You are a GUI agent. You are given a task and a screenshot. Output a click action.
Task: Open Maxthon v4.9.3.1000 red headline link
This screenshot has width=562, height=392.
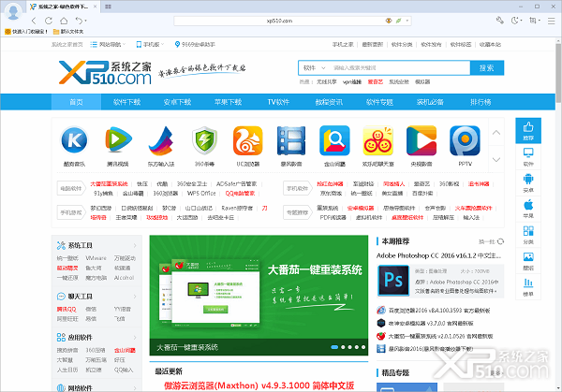(x=259, y=385)
